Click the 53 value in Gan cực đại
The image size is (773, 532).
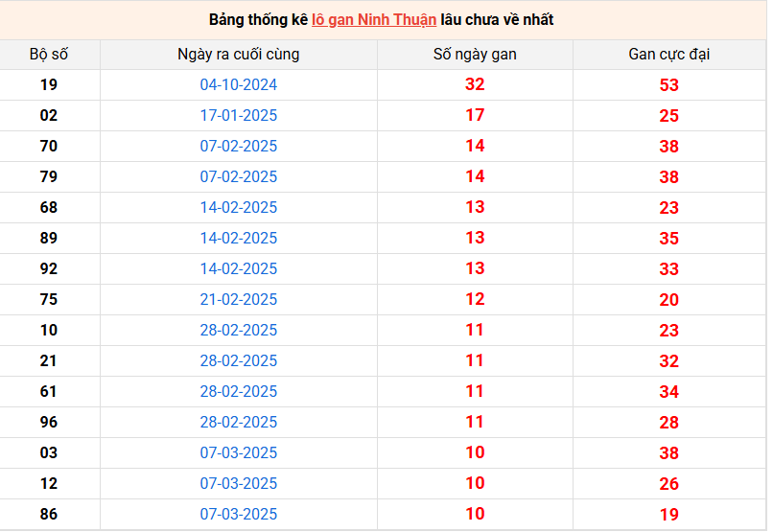click(668, 85)
